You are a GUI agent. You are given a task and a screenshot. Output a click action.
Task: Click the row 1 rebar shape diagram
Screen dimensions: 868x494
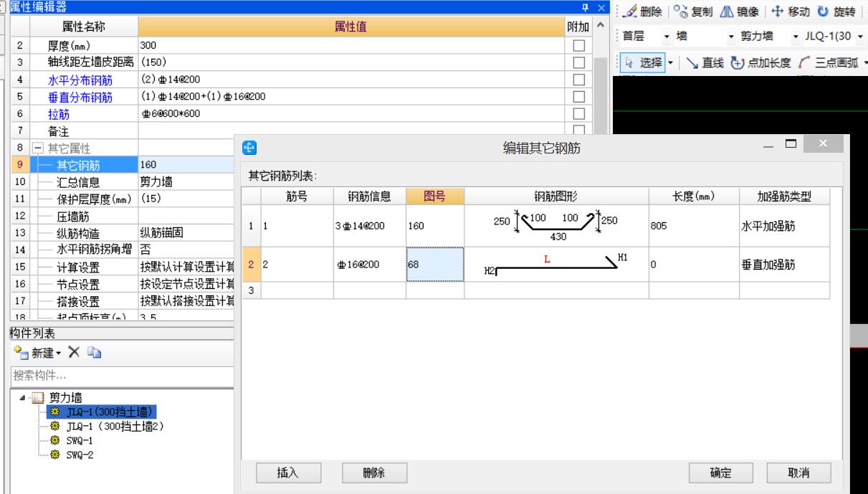click(556, 226)
